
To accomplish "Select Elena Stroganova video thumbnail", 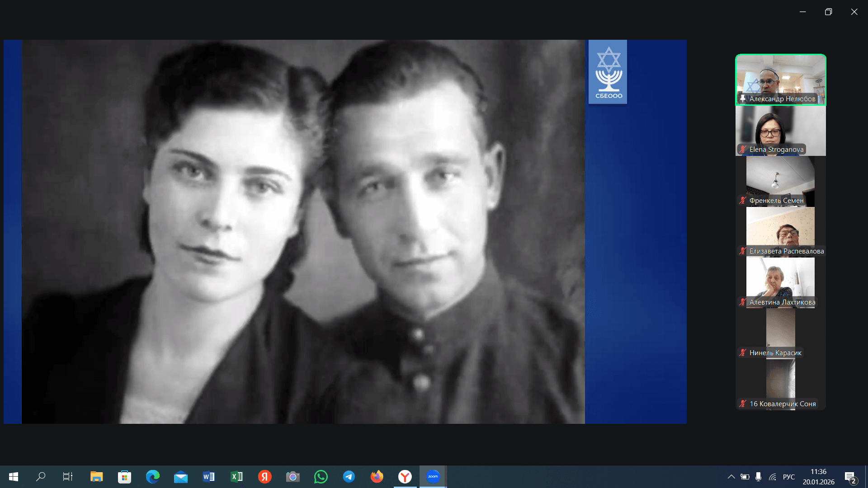I will pos(781,131).
